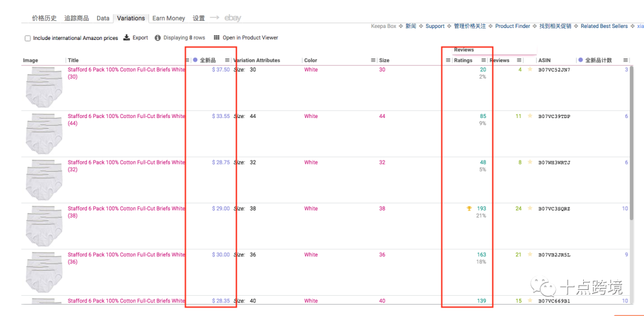This screenshot has width=644, height=316.
Task: Open the Reviews column menu icon
Action: (x=519, y=60)
